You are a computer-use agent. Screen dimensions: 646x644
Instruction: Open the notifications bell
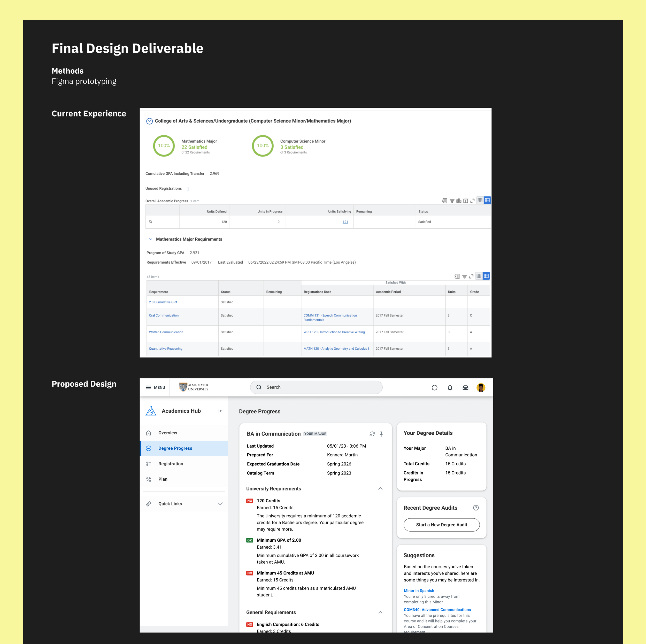(x=450, y=388)
